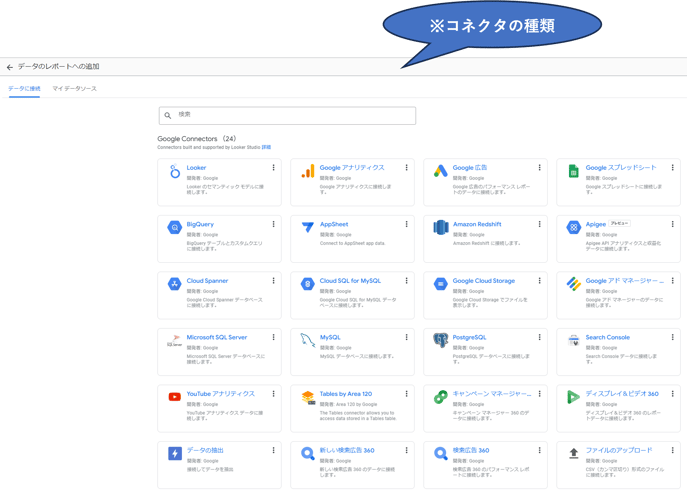
Task: Open the ディスプレイ＆ビデオ 360 title
Action: click(x=622, y=394)
